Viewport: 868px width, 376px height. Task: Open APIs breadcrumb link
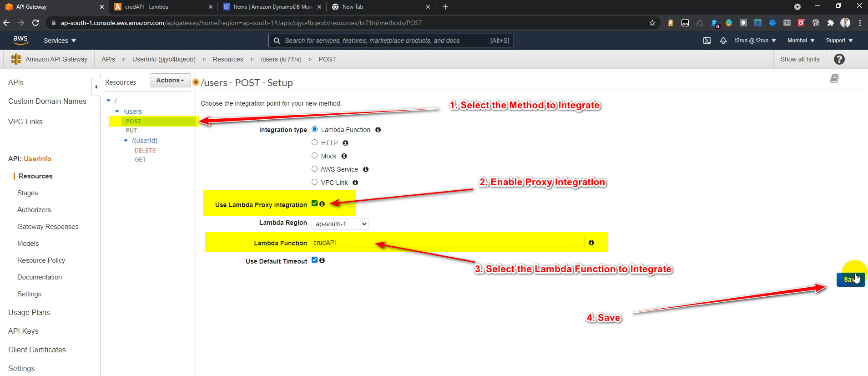tap(108, 59)
